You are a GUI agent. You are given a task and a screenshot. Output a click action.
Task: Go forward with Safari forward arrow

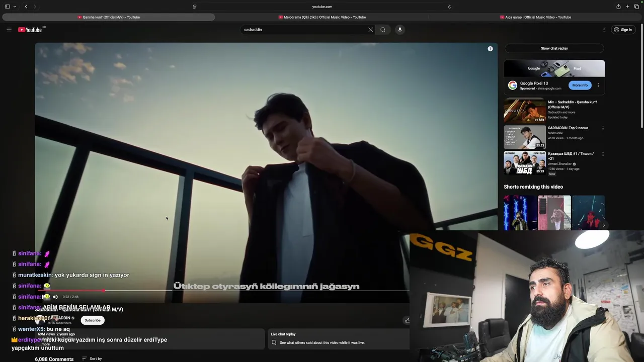[35, 7]
